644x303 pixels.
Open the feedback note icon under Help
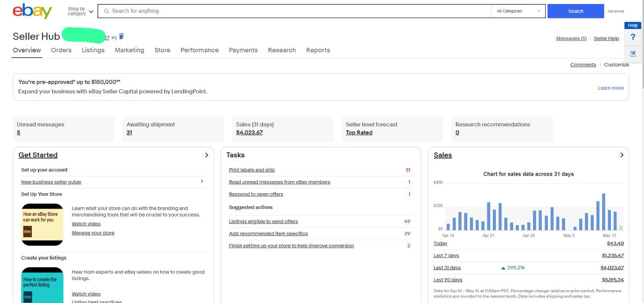click(x=633, y=54)
